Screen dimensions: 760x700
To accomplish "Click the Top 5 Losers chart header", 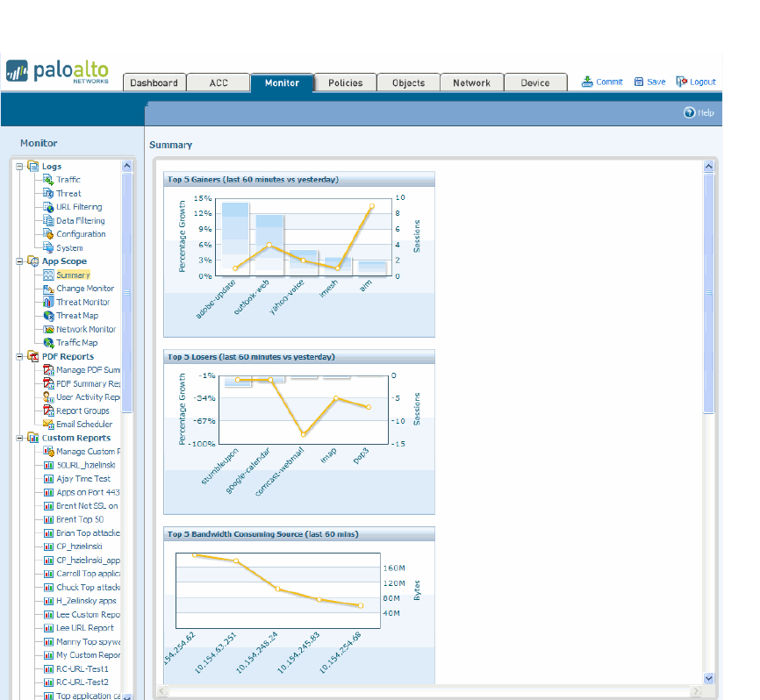I will pyautogui.click(x=299, y=357).
